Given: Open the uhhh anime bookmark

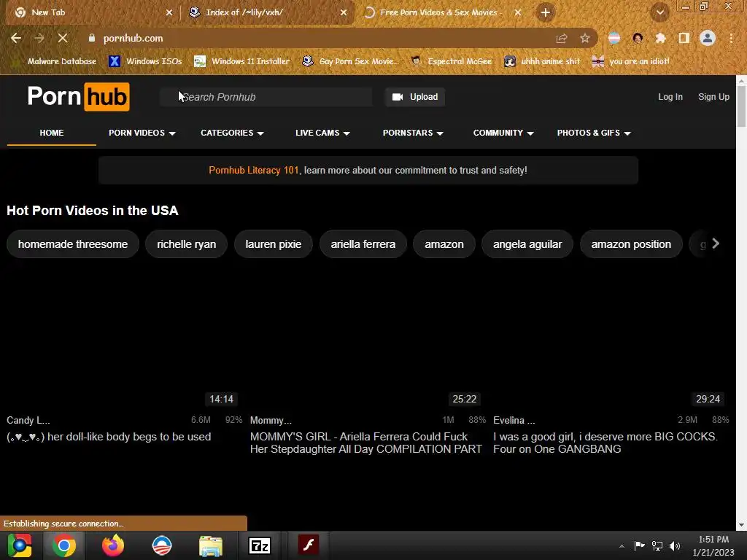Looking at the screenshot, I should point(543,61).
